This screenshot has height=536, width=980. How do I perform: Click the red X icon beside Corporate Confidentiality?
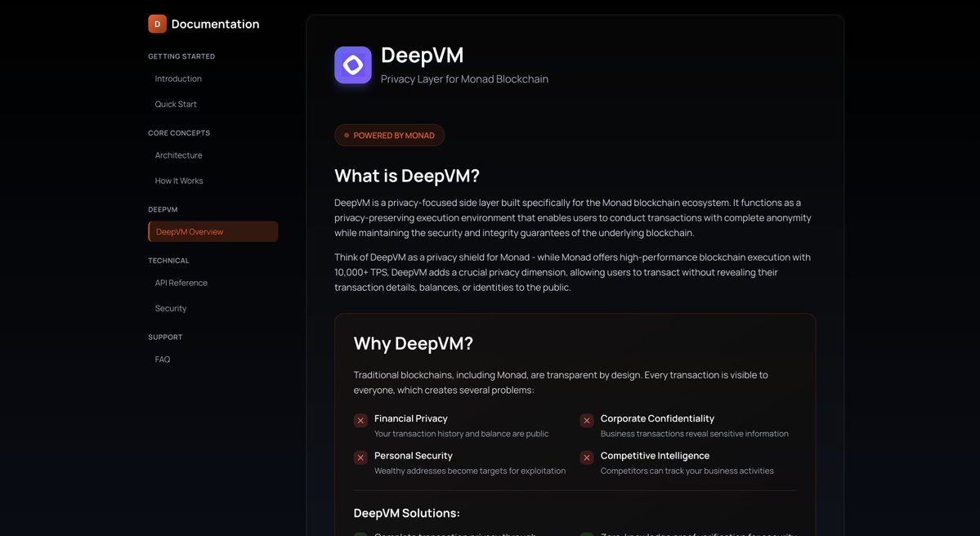pos(587,421)
